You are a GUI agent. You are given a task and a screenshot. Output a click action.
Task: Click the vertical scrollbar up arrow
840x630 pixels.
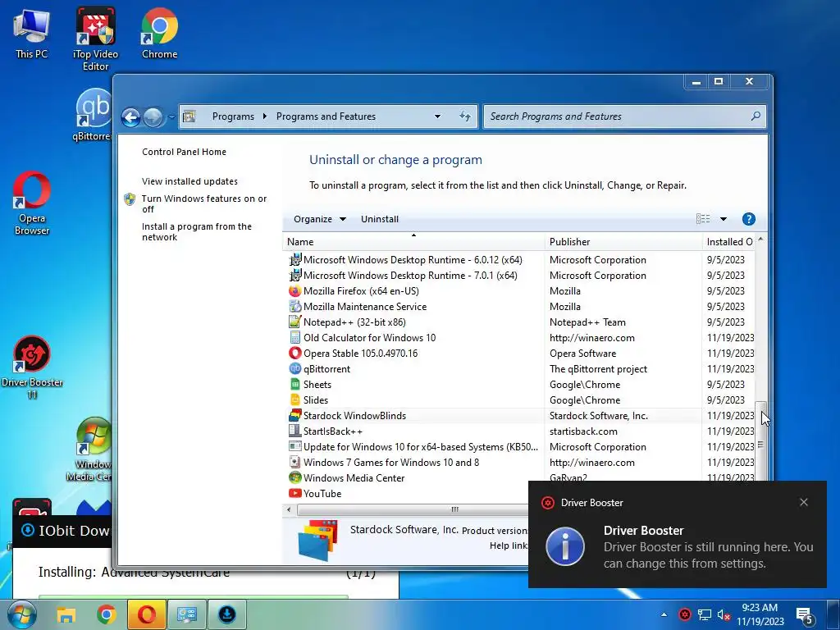point(760,240)
